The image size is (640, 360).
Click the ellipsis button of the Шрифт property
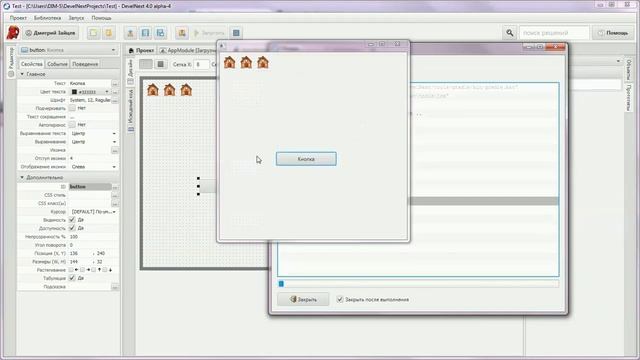coord(115,100)
